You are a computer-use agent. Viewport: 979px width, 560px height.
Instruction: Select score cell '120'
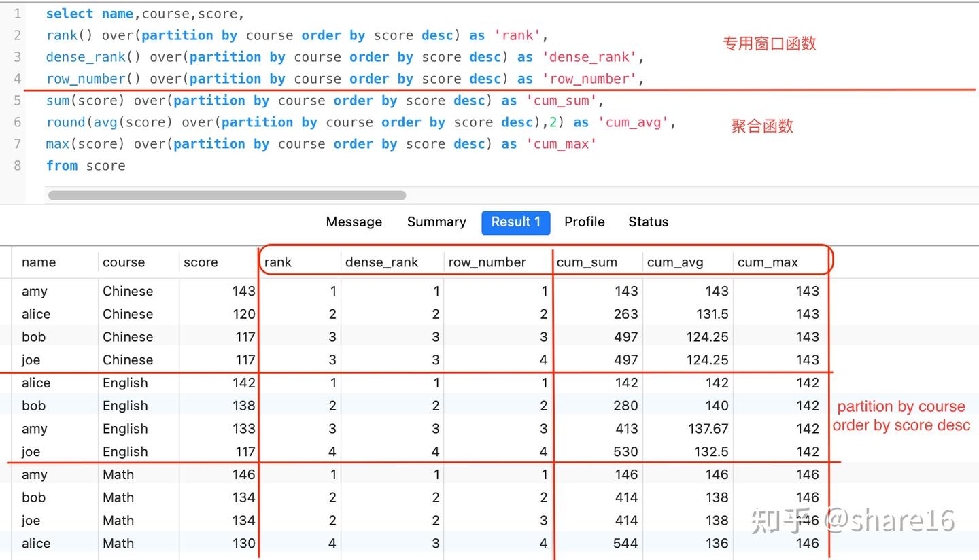[x=243, y=314]
